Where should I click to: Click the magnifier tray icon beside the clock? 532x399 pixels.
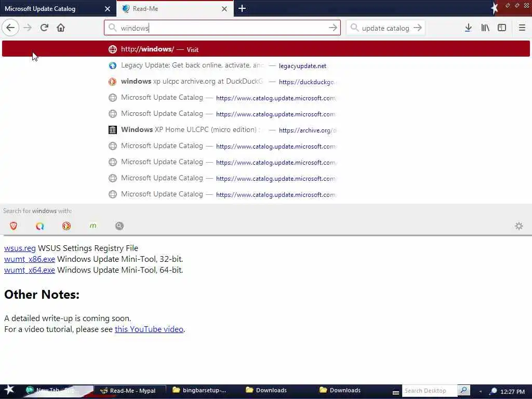pyautogui.click(x=494, y=391)
